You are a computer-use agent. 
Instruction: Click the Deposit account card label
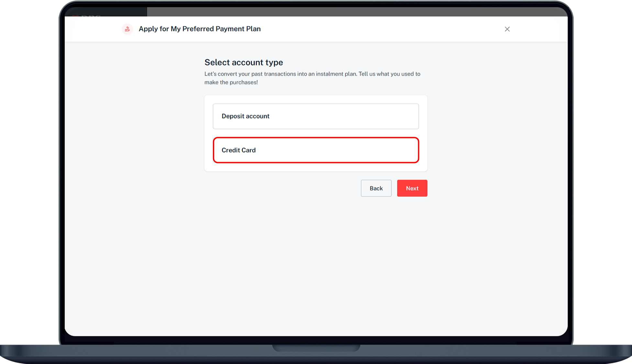(245, 116)
